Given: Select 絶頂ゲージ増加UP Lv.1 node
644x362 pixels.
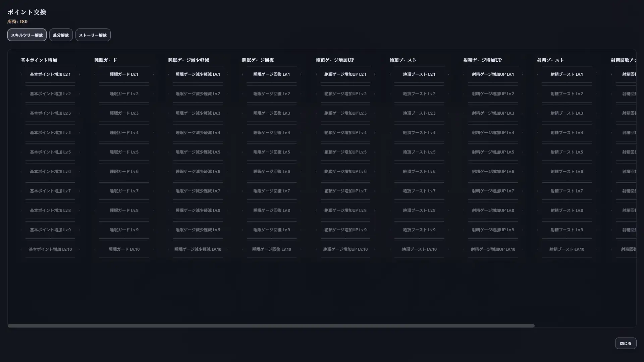Looking at the screenshot, I should point(345,74).
